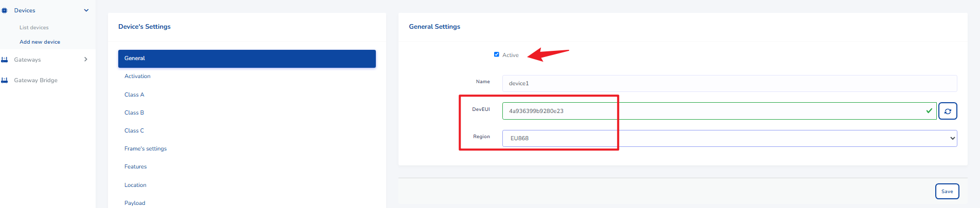Screen dimensions: 980x208
Task: Click the Name input field containing device1
Action: click(x=730, y=83)
